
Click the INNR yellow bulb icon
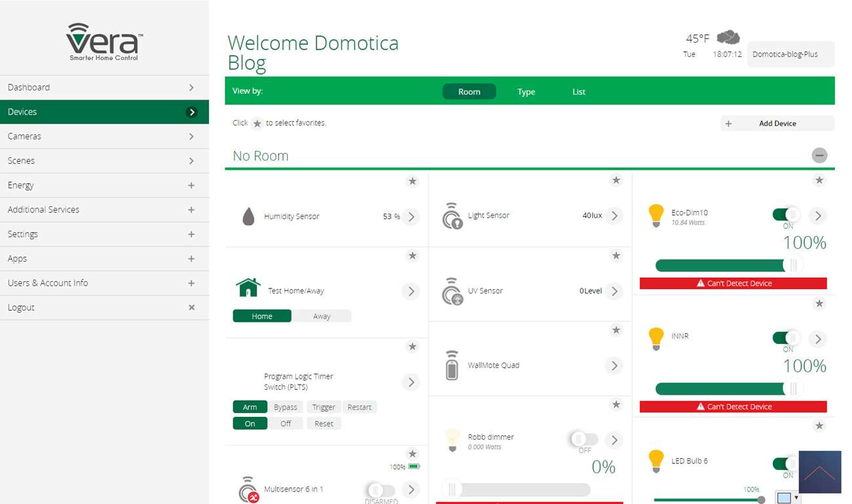tap(656, 339)
